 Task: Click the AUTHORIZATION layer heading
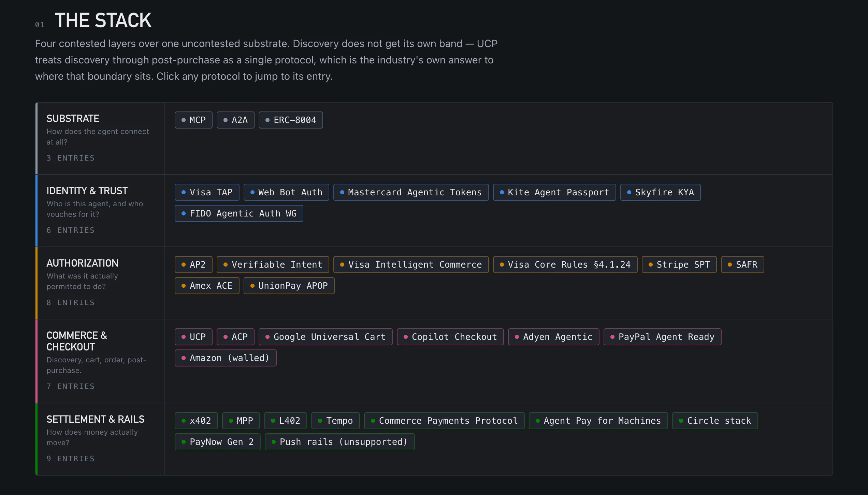coord(82,263)
